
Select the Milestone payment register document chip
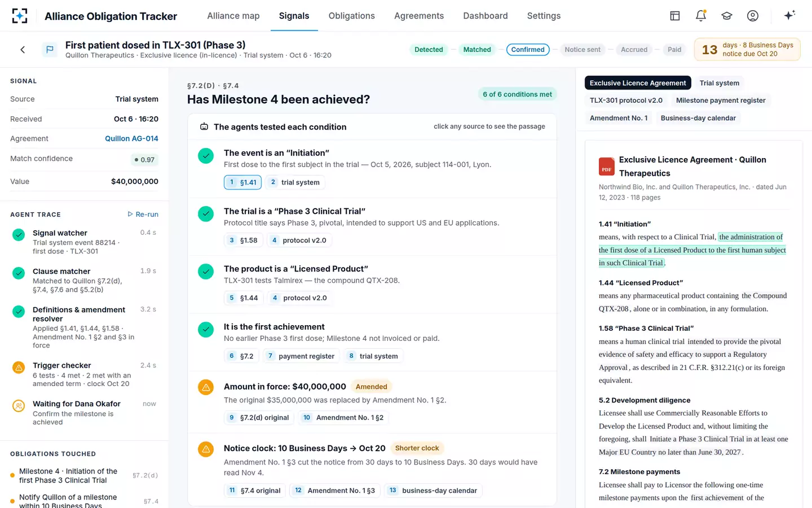click(721, 100)
